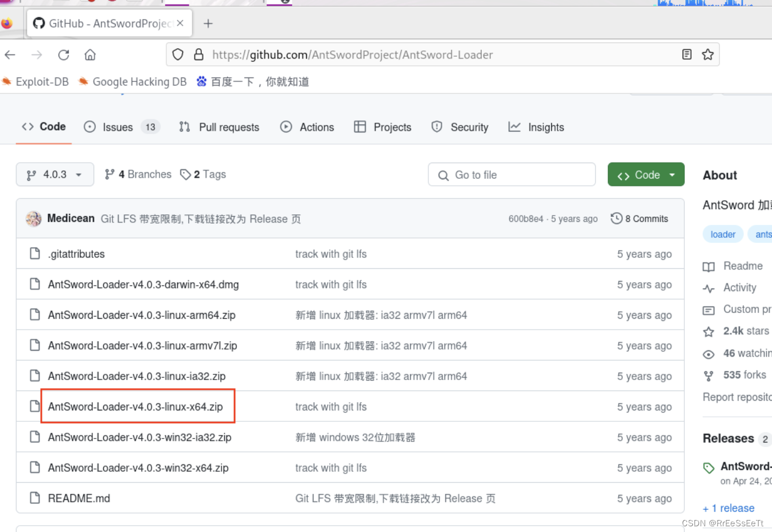This screenshot has height=532, width=772.
Task: Click the Firefox home icon
Action: (x=89, y=54)
